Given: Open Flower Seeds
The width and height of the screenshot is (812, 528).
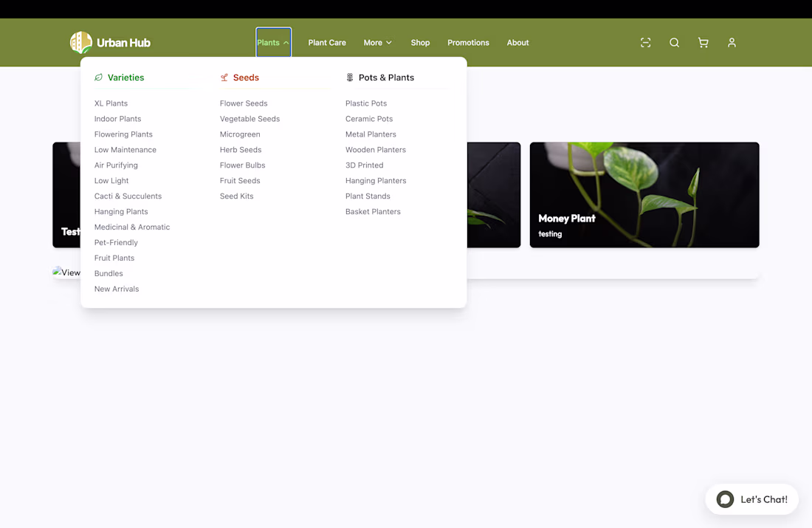Looking at the screenshot, I should point(244,103).
